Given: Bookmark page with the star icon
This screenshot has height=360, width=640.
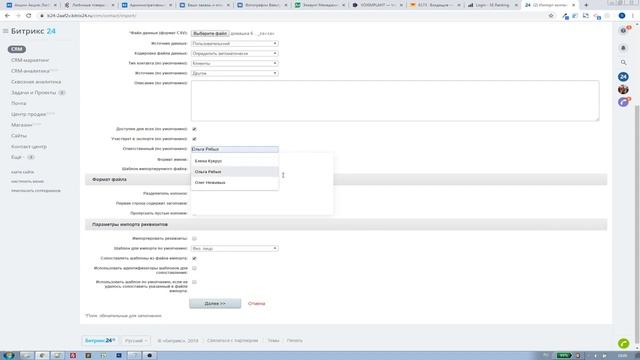Looking at the screenshot, I should [x=551, y=16].
